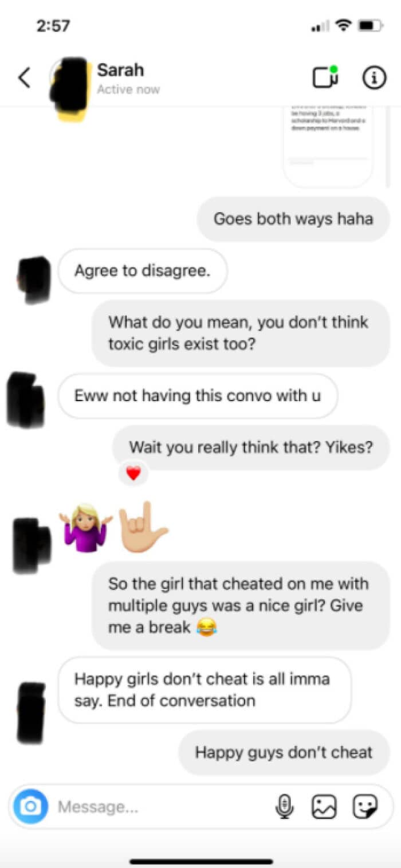Viewport: 401px width, 868px height.
Task: Tap the 'Wait you really think that?' bubble
Action: (251, 447)
